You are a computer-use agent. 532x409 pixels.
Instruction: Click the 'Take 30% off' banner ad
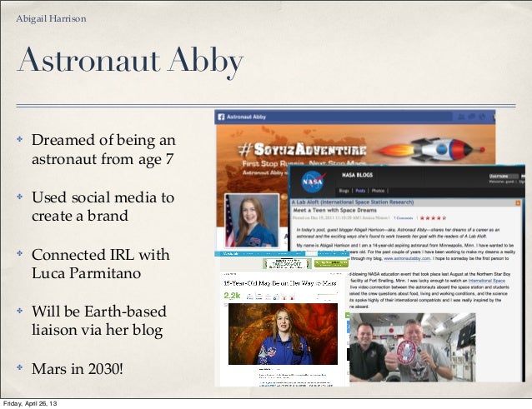287,263
